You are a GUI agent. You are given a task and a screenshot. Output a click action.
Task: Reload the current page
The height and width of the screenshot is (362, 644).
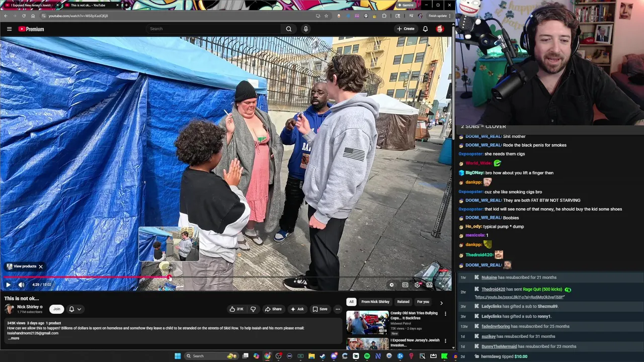click(24, 16)
